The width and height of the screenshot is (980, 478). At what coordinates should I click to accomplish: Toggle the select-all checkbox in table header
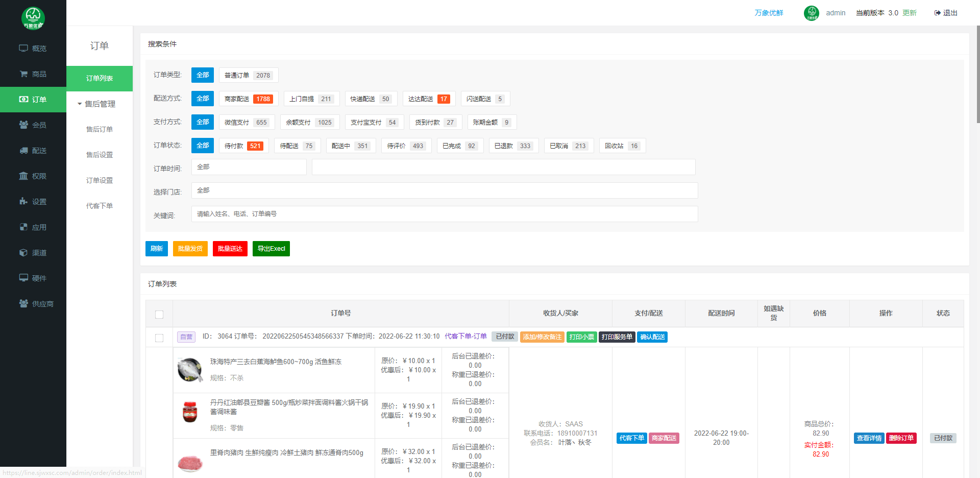coord(159,314)
